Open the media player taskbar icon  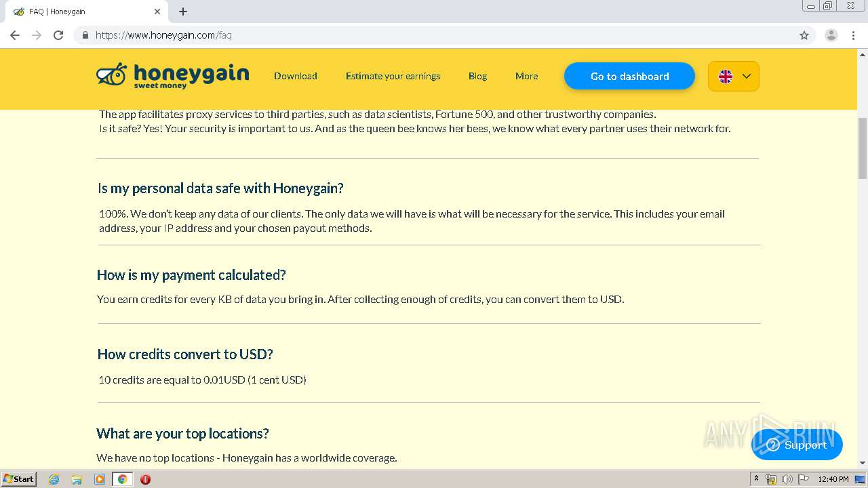[100, 479]
